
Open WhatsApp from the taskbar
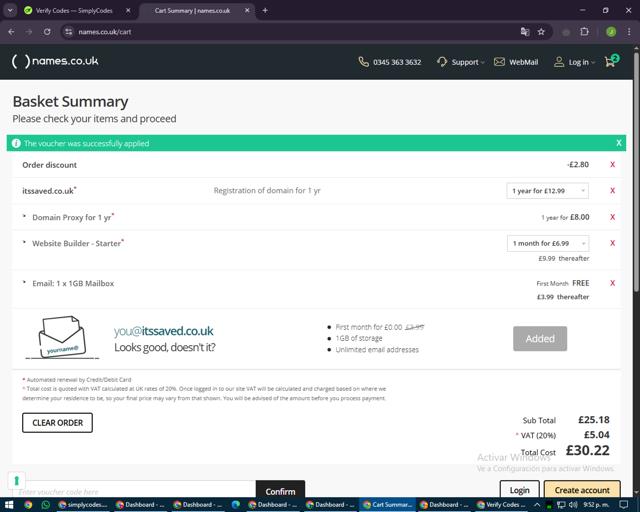[x=46, y=505]
